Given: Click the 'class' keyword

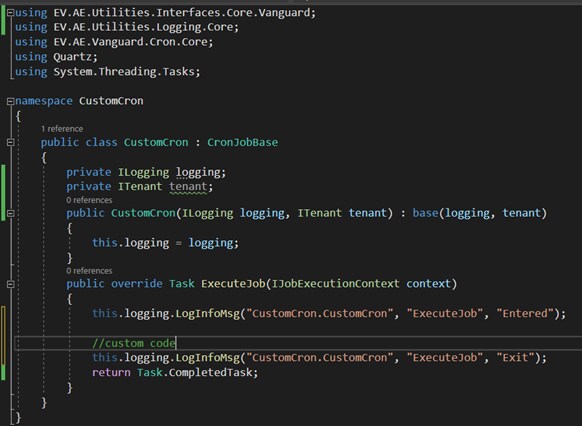Looking at the screenshot, I should click(x=101, y=142).
